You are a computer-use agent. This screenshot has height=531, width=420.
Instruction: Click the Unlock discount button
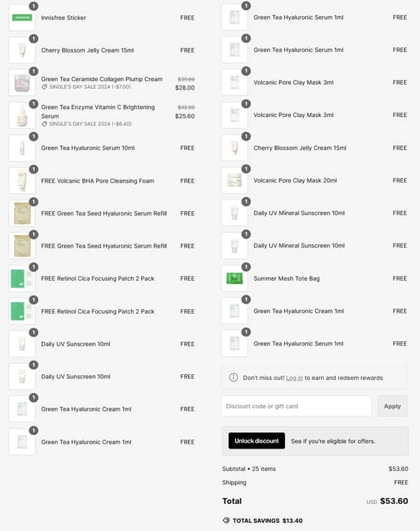[x=257, y=441]
